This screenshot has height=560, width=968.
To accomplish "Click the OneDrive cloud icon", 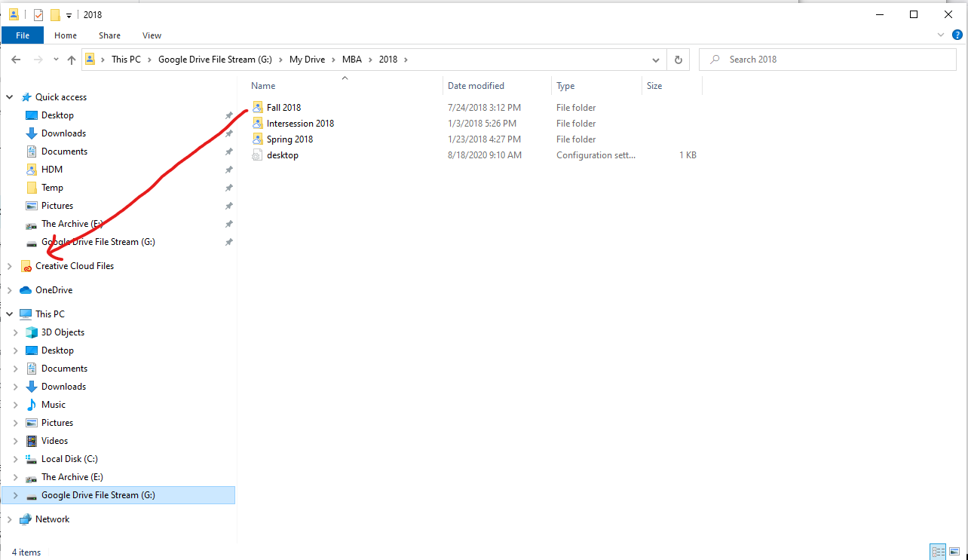I will coord(26,290).
